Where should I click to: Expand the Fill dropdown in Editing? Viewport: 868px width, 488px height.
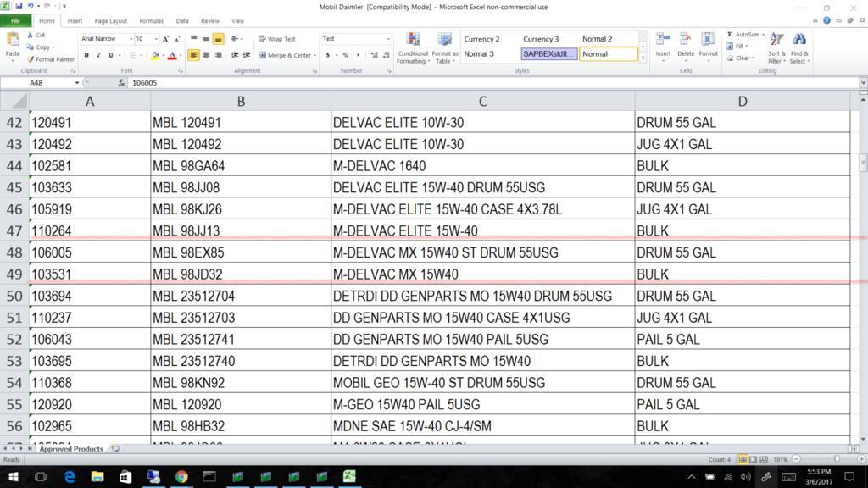(746, 46)
